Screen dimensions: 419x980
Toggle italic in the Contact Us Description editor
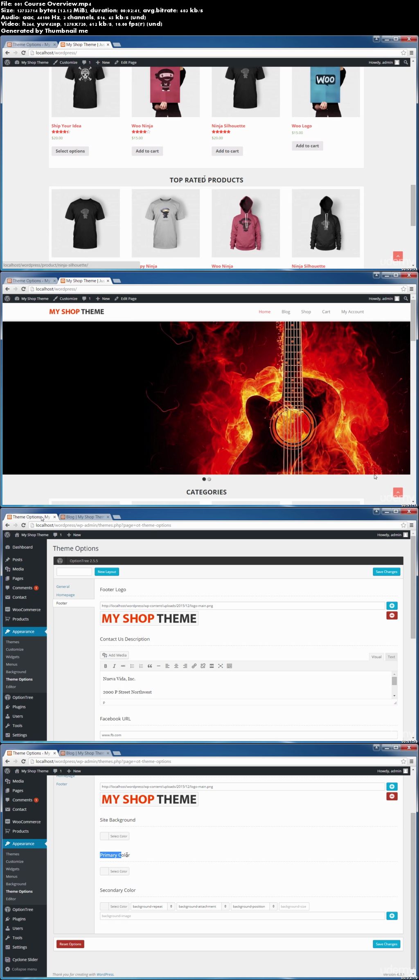click(114, 666)
